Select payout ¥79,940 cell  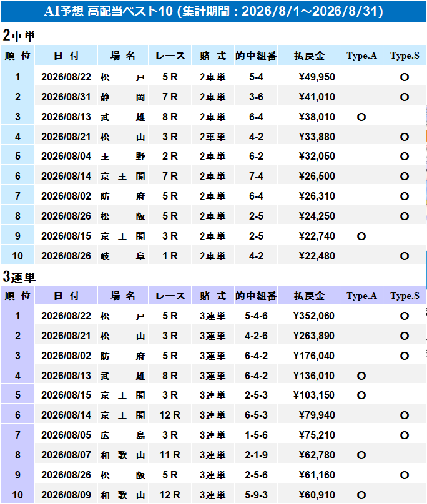click(309, 415)
